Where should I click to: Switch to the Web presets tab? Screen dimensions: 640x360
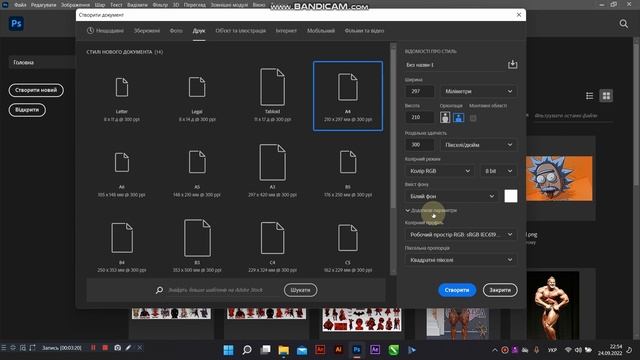click(x=286, y=31)
